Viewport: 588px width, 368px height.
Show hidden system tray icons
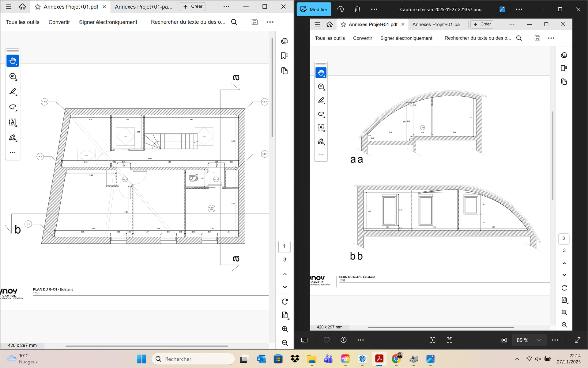coord(517,359)
